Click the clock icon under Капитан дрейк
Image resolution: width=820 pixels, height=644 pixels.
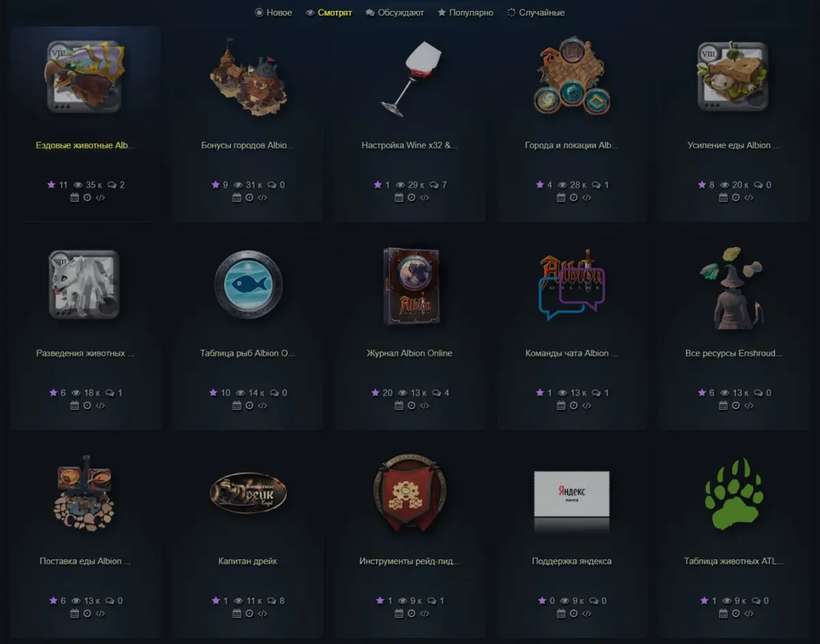249,614
